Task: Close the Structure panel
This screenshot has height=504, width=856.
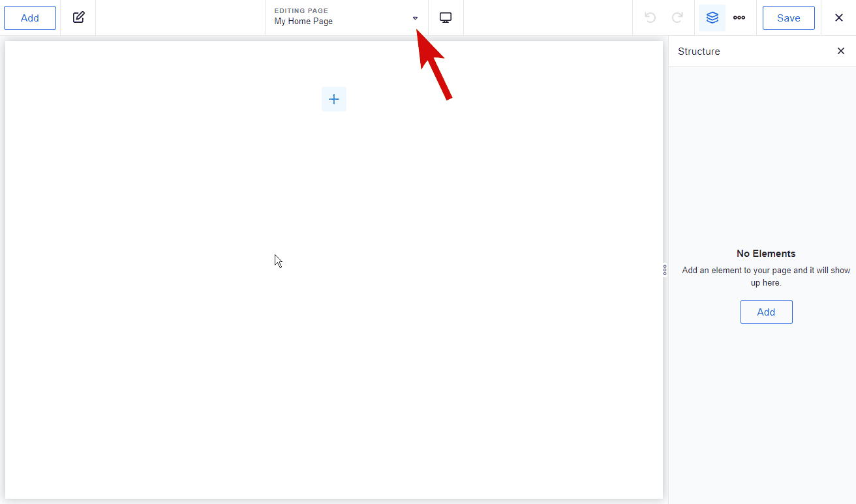Action: 840,52
